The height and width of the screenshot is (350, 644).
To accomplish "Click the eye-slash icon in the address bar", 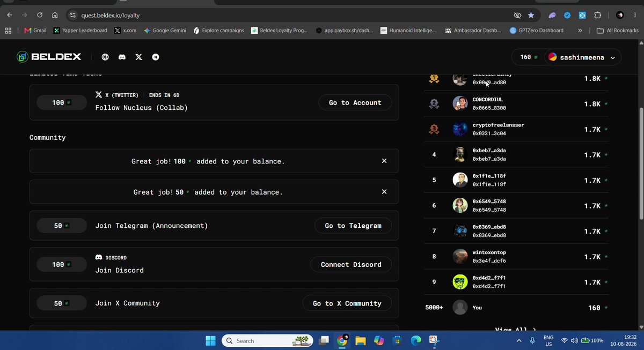I will 517,15.
